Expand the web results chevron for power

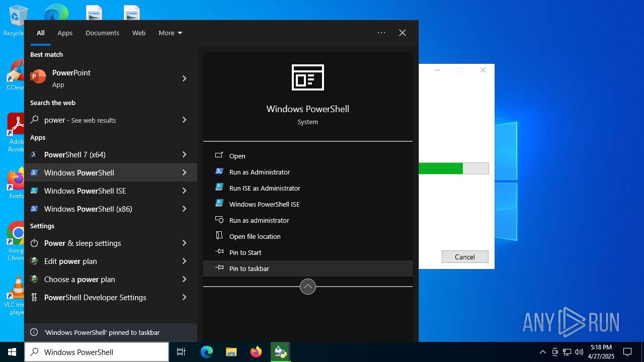coord(185,120)
